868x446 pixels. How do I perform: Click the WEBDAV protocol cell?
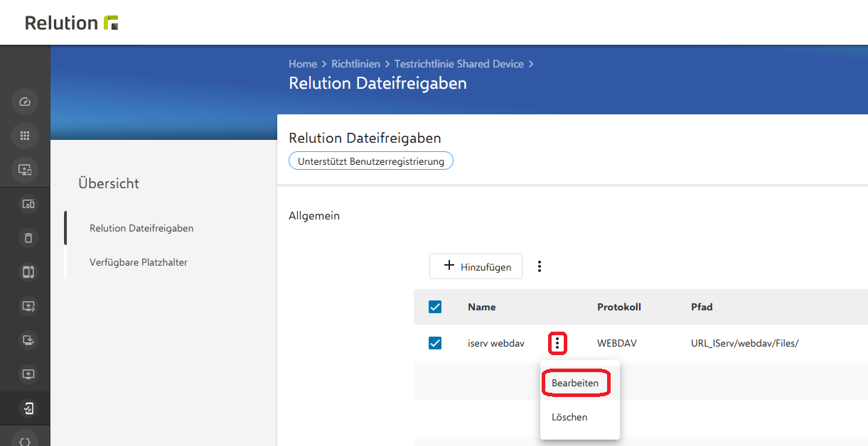coord(617,343)
